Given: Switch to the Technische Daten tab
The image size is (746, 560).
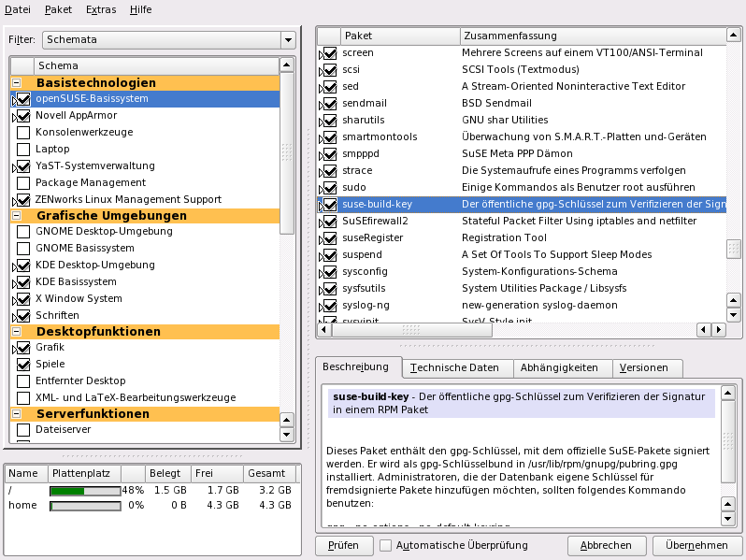Looking at the screenshot, I should [x=457, y=367].
